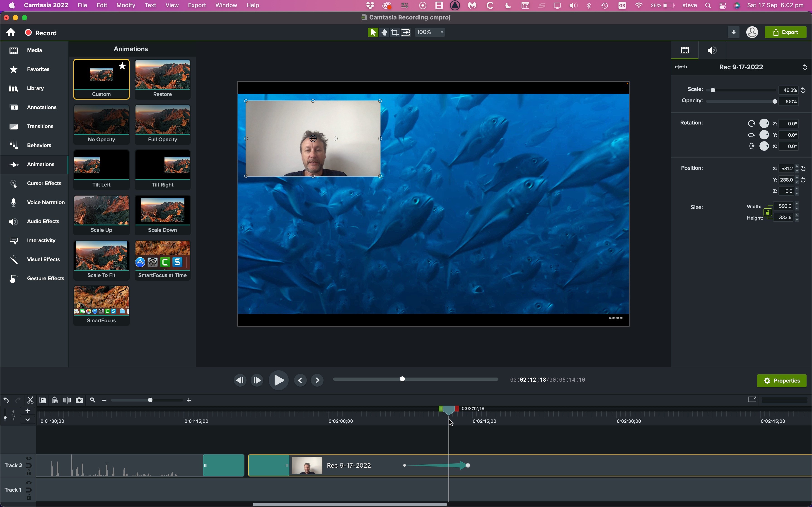Click the Properties button
The width and height of the screenshot is (812, 507).
[782, 380]
